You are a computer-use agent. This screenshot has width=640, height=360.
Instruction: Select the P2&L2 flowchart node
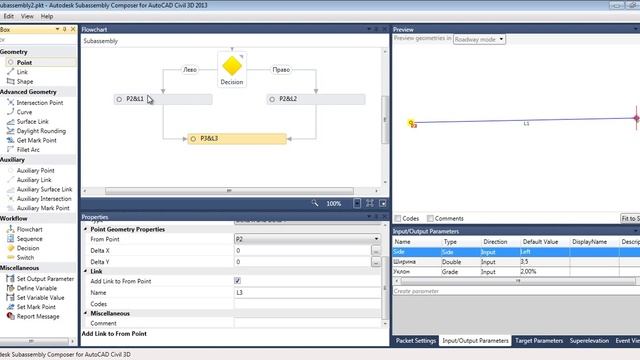316,99
